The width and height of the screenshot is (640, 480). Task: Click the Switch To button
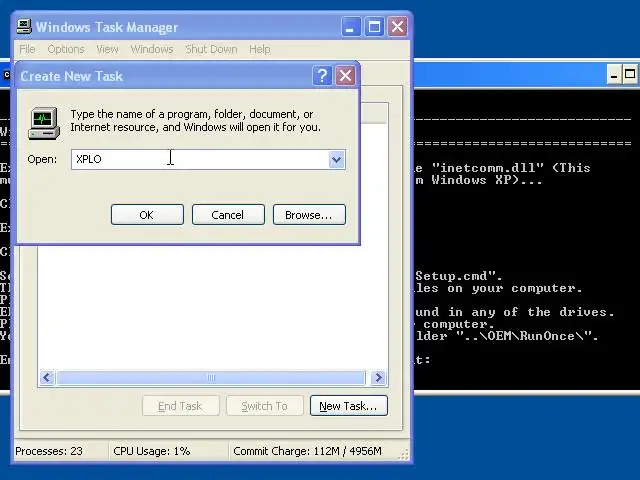[264, 406]
